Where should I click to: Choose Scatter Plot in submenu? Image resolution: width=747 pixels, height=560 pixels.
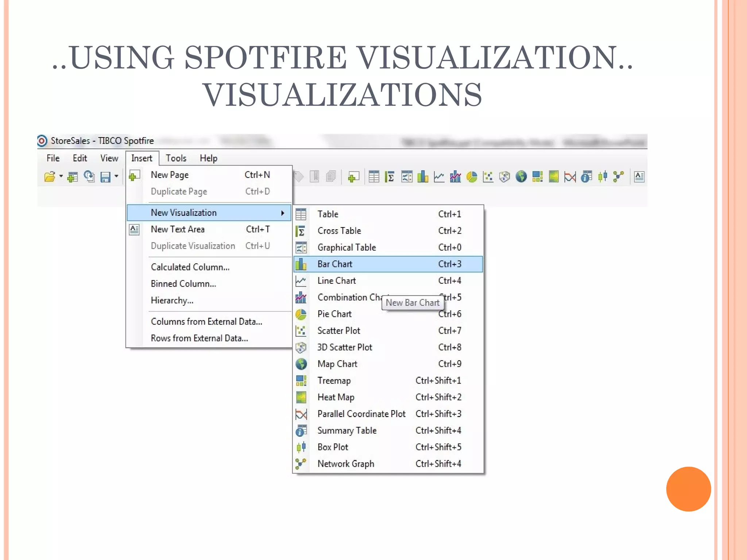(388, 331)
